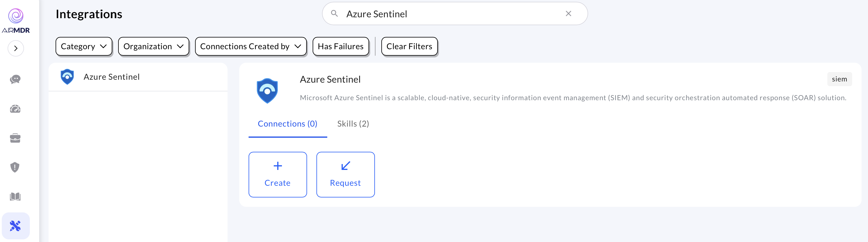This screenshot has height=242, width=868.
Task: Open the shield alert sidebar icon
Action: point(15,167)
